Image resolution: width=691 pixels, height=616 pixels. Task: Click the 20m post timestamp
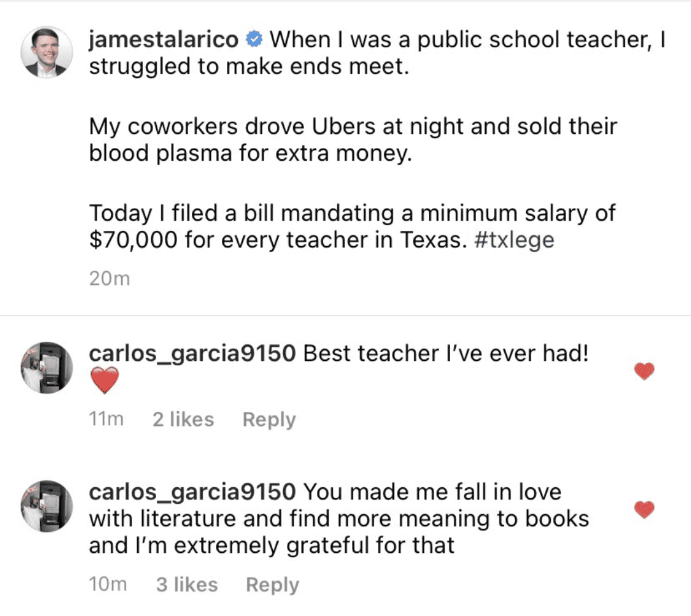pos(109,279)
